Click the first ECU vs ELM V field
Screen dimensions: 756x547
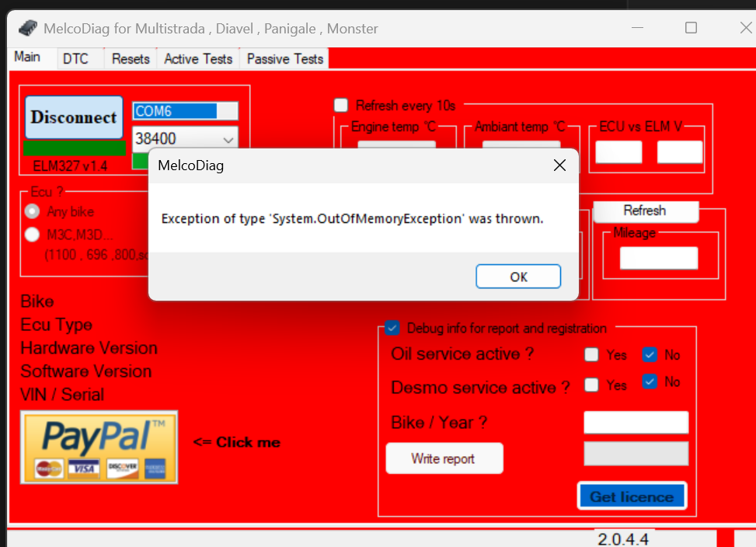618,152
